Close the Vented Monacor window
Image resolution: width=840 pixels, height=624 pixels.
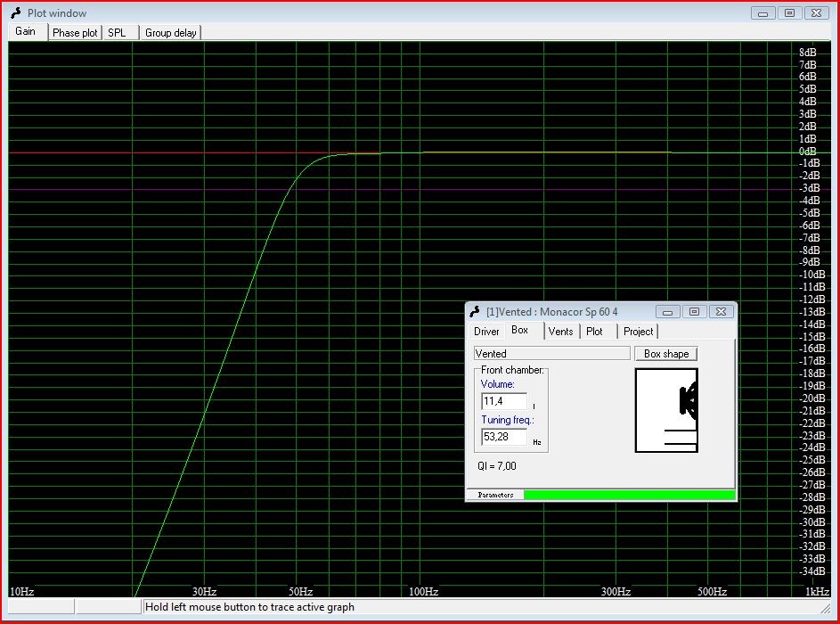point(721,311)
